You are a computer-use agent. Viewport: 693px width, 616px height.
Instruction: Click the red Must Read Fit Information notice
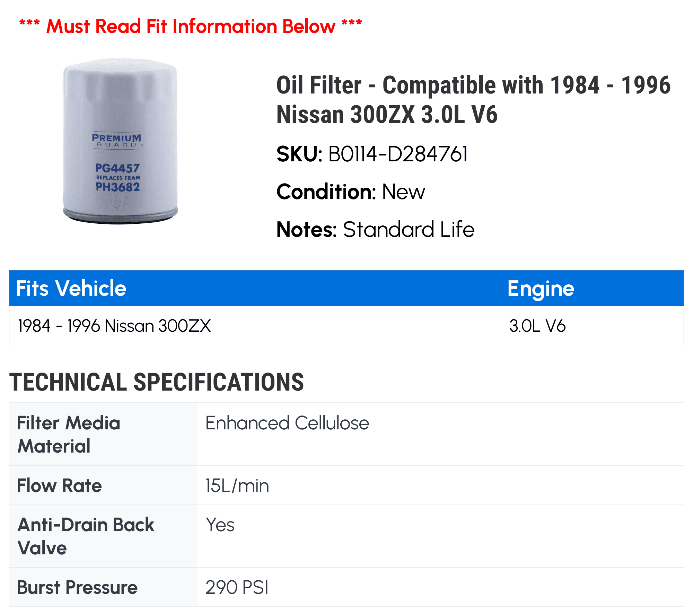point(191,26)
